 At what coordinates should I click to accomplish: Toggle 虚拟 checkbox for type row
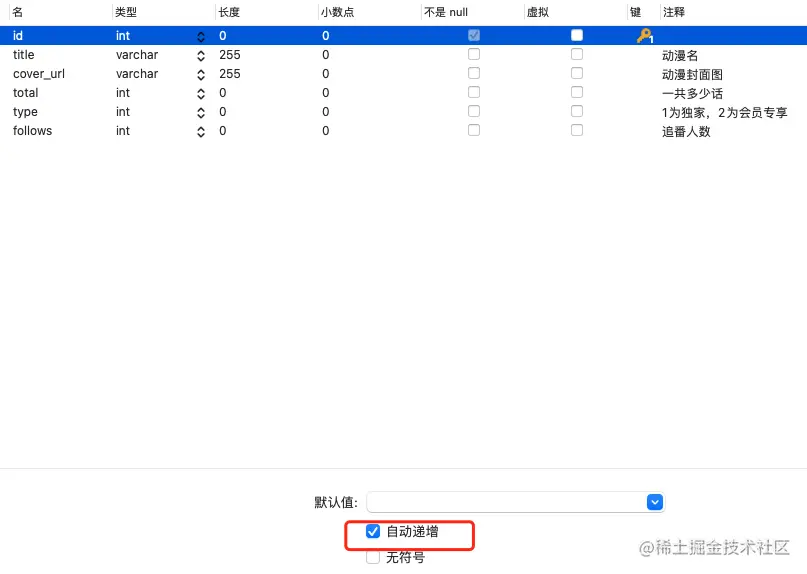click(577, 111)
